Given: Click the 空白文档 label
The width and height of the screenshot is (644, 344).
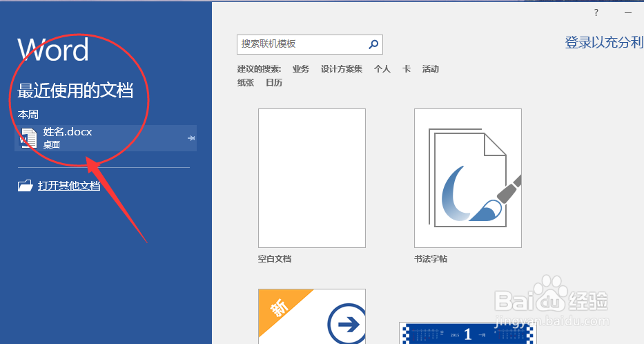Looking at the screenshot, I should coord(275,259).
